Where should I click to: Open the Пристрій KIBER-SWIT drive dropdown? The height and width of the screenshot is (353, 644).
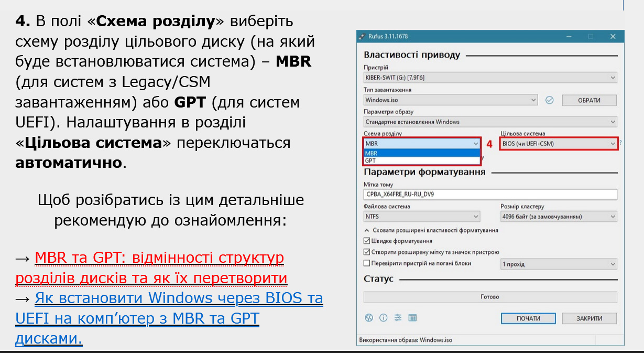tap(490, 78)
